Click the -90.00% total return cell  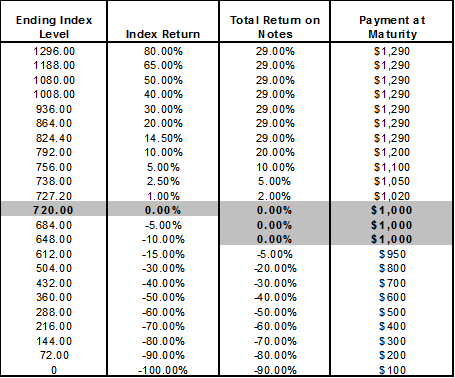coord(275,370)
